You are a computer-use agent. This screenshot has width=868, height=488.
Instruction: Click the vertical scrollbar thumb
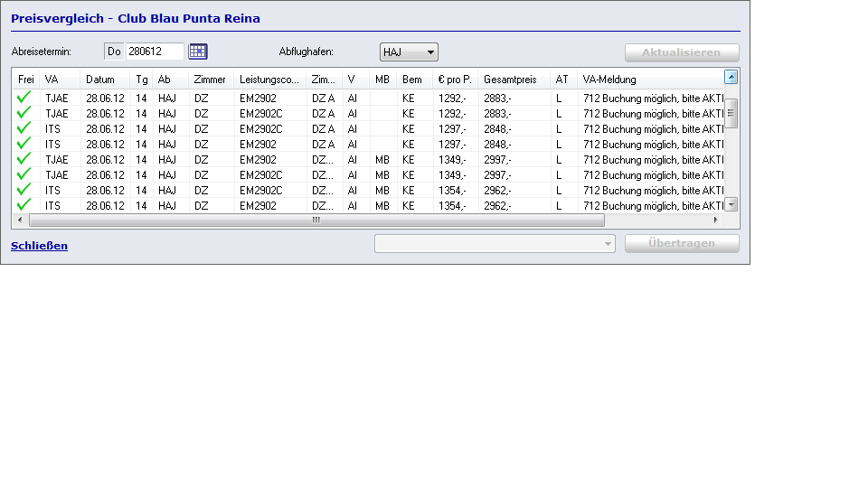pyautogui.click(x=731, y=114)
